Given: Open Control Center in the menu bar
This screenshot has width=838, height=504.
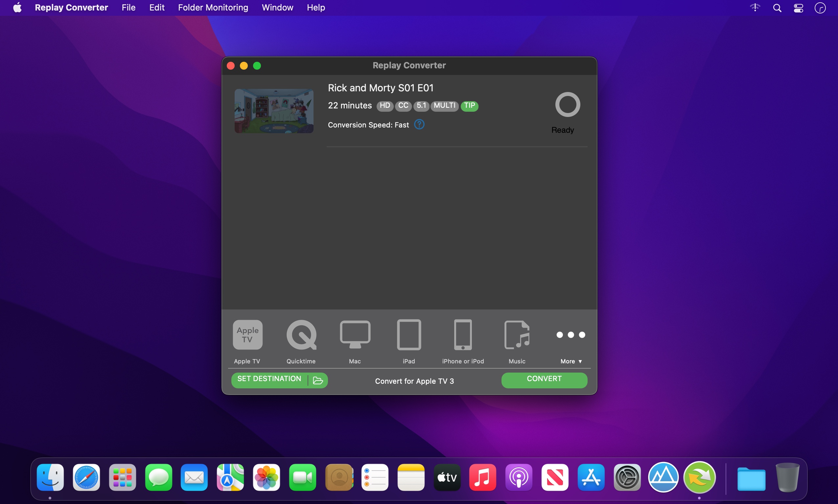Looking at the screenshot, I should point(798,8).
